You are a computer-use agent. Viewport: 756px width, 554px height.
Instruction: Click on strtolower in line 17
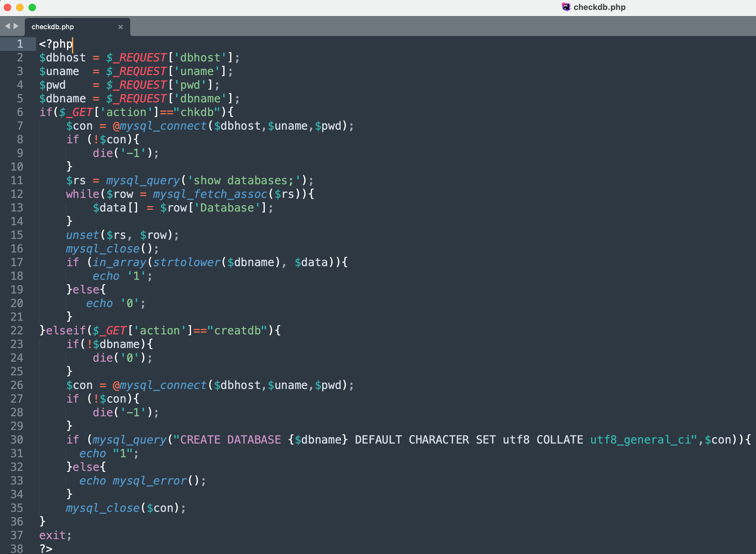pyautogui.click(x=187, y=262)
